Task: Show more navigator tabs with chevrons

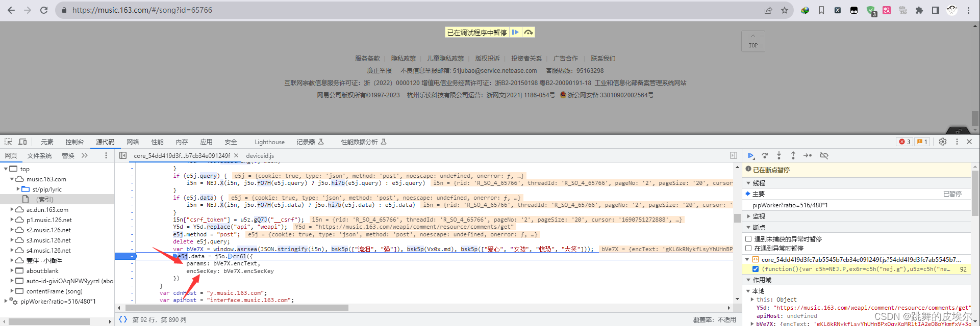Action: pos(85,155)
